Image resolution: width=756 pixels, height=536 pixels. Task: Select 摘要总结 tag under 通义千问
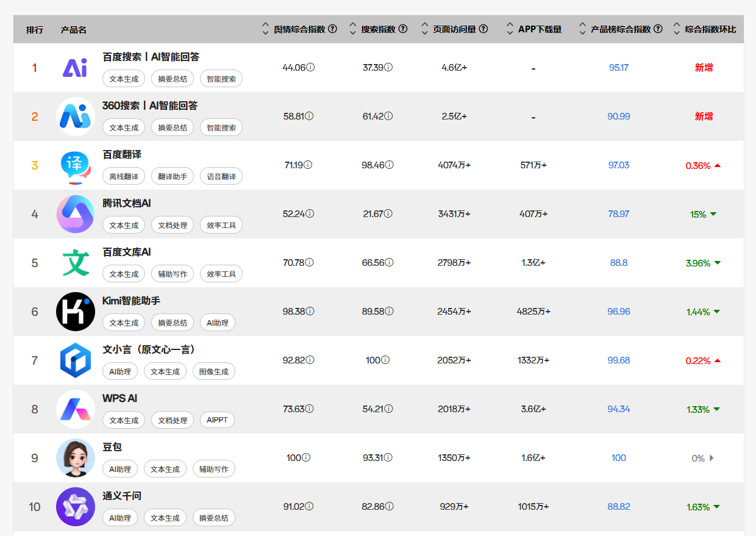pyautogui.click(x=214, y=518)
